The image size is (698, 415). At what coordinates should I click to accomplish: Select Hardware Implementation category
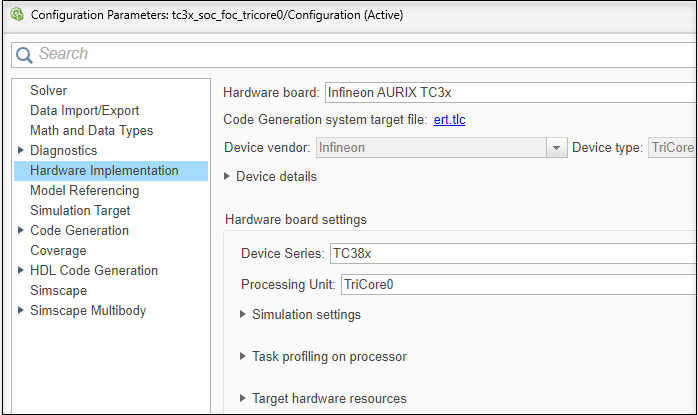click(104, 171)
